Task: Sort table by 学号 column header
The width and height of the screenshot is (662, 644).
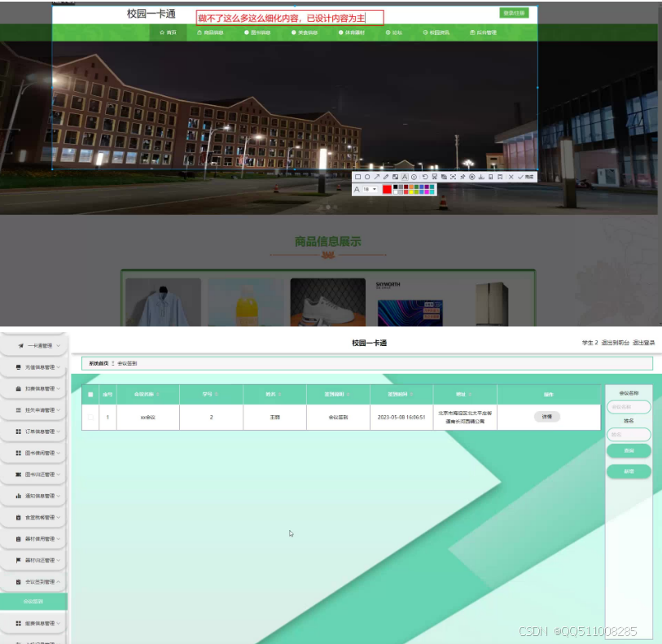Action: click(210, 394)
